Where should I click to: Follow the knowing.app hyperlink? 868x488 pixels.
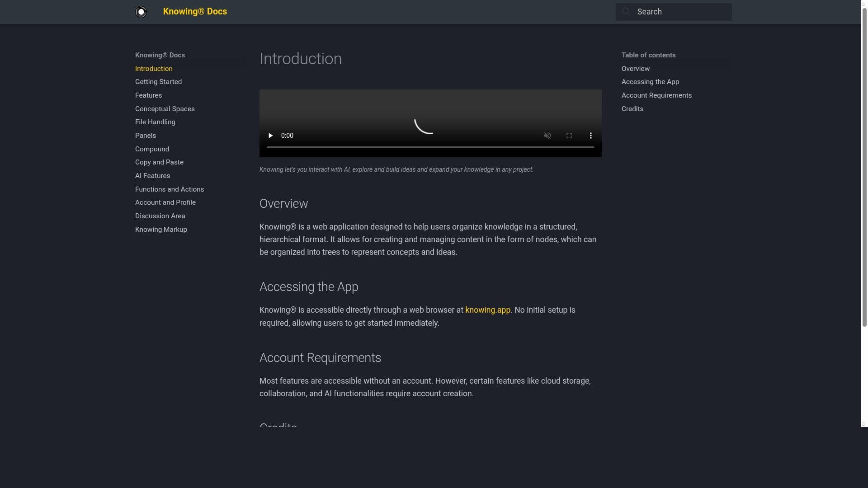(x=487, y=310)
